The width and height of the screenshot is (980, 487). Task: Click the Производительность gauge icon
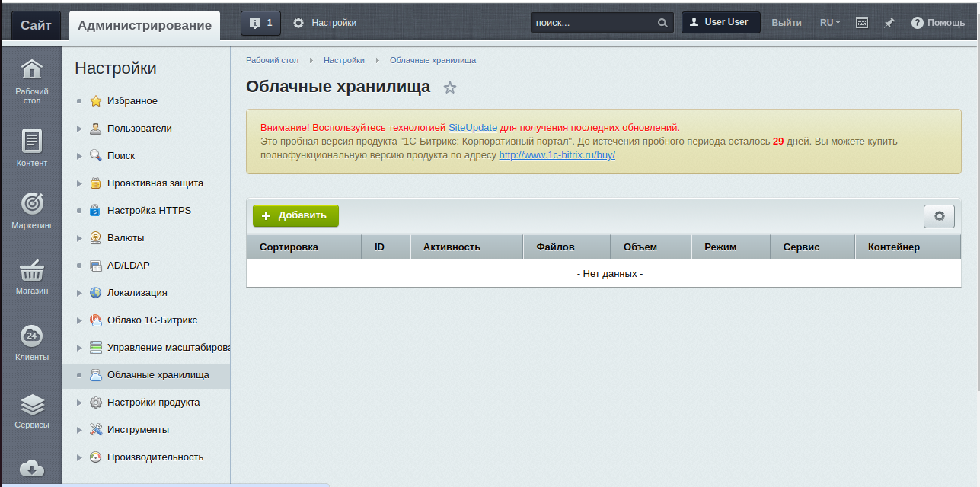(x=95, y=457)
